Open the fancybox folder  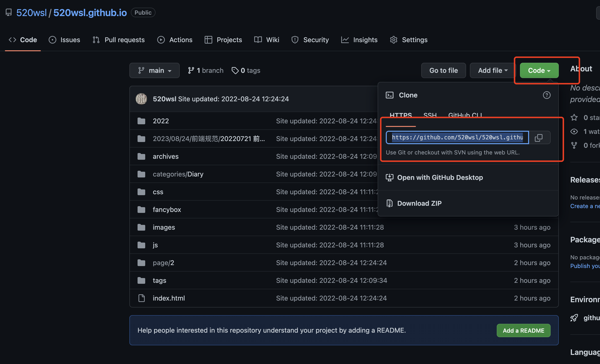(167, 210)
